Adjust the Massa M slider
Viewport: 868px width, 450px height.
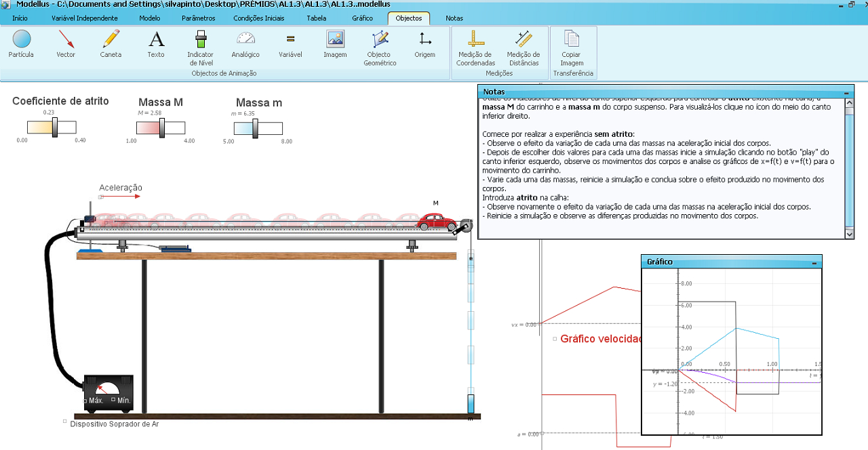coord(161,127)
